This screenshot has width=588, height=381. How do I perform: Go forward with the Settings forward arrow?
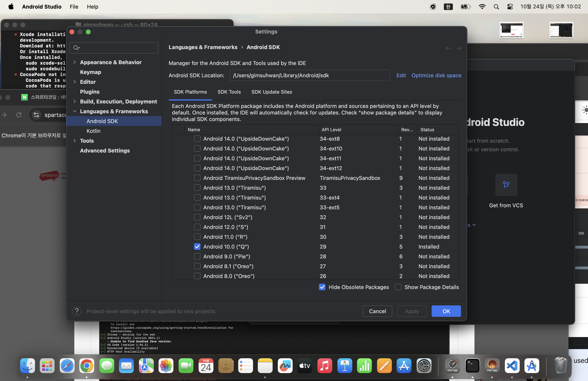click(x=459, y=48)
